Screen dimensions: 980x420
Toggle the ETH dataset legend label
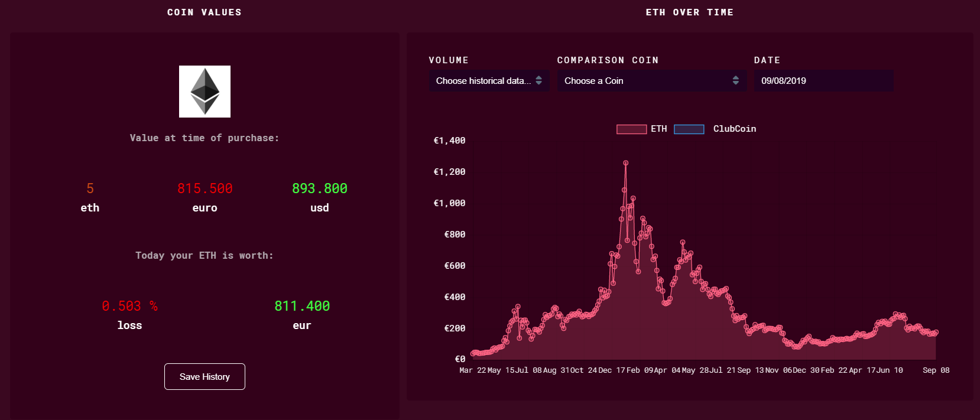click(658, 129)
